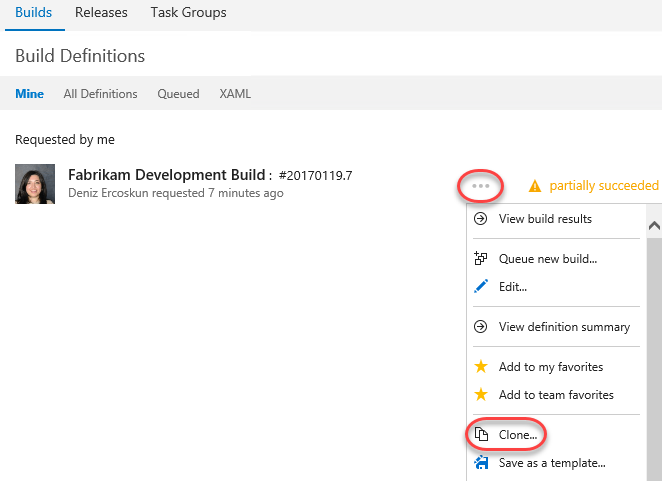Click the partially succeeded warning icon
The height and width of the screenshot is (481, 662).
(535, 186)
